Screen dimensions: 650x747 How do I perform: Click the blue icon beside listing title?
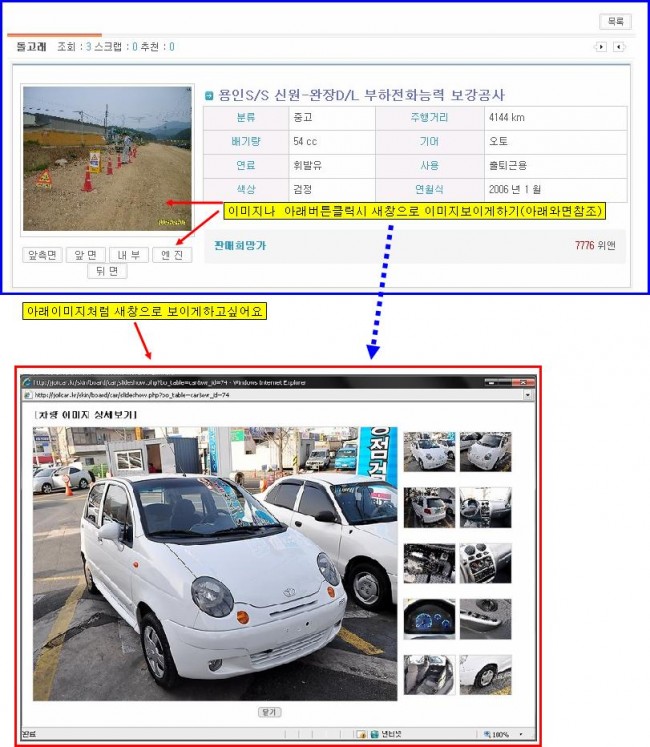209,96
